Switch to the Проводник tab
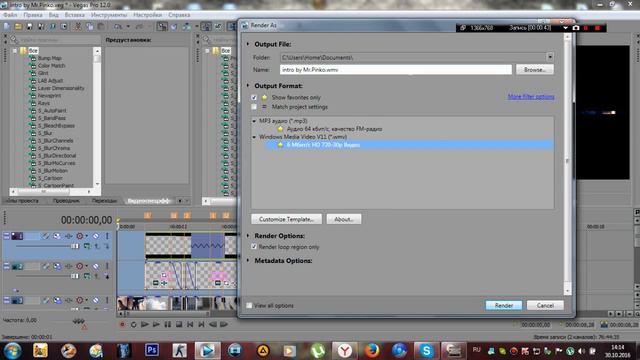The width and height of the screenshot is (640, 360). pos(66,200)
